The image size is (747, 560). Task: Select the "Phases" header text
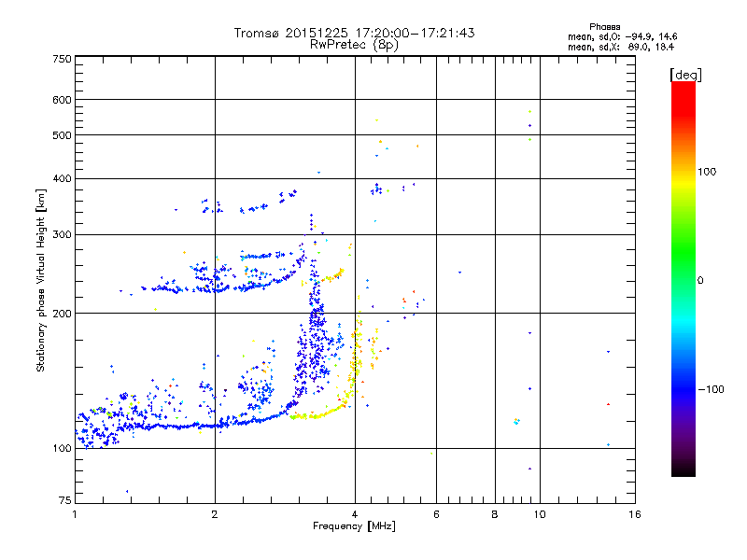[x=604, y=27]
